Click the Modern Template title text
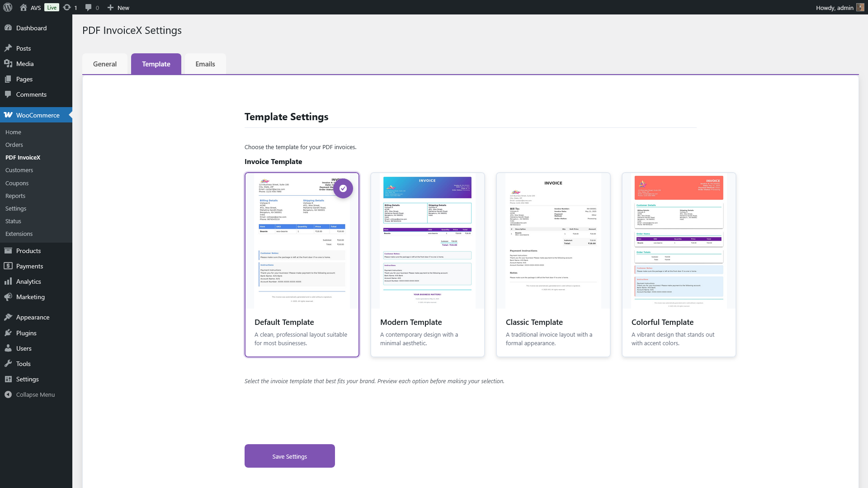868x488 pixels. tap(411, 322)
